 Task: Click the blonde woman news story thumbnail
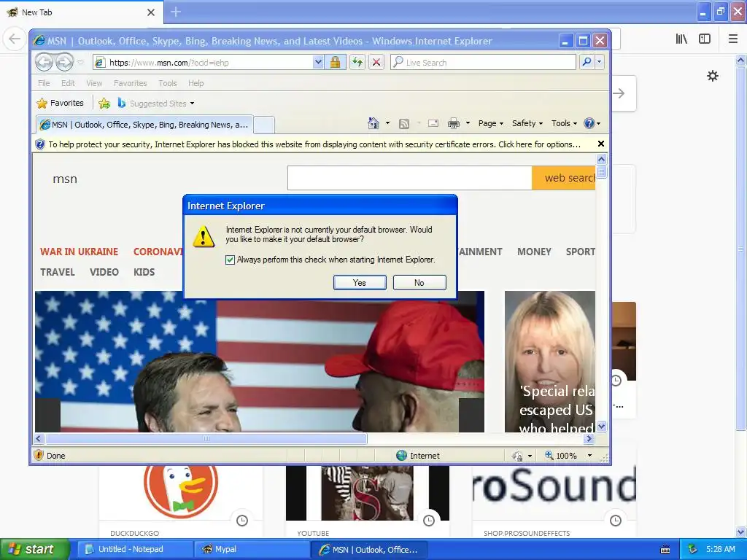(x=550, y=362)
